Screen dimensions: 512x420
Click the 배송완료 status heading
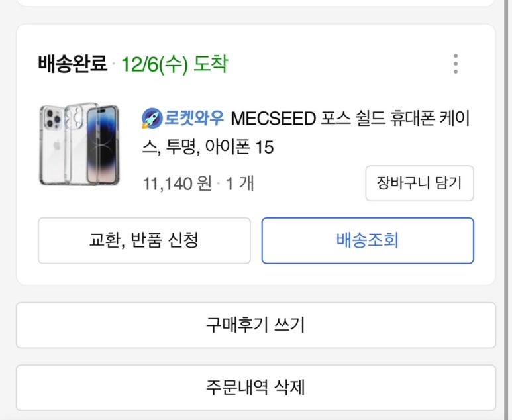[x=72, y=63]
